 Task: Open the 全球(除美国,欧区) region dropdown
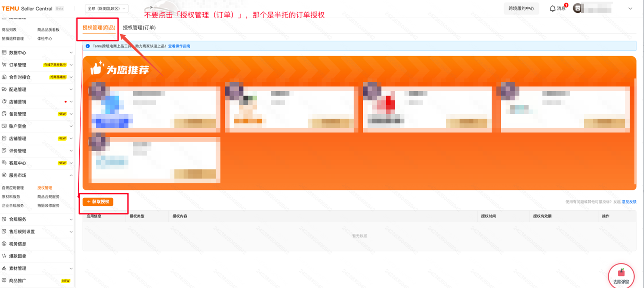click(107, 9)
